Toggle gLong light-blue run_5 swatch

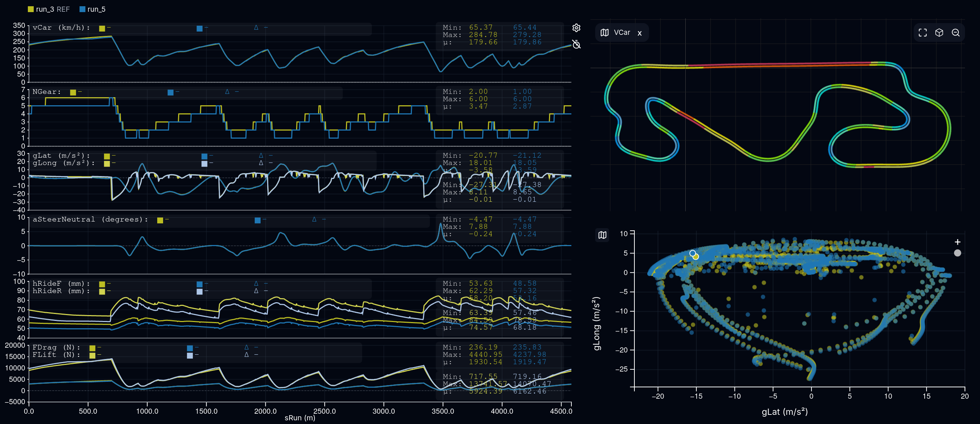(x=204, y=164)
